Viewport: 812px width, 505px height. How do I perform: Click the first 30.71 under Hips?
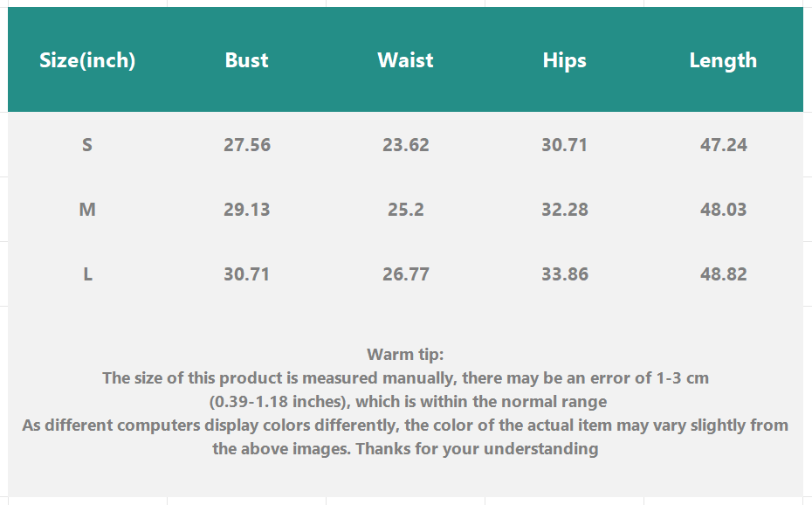coord(564,145)
